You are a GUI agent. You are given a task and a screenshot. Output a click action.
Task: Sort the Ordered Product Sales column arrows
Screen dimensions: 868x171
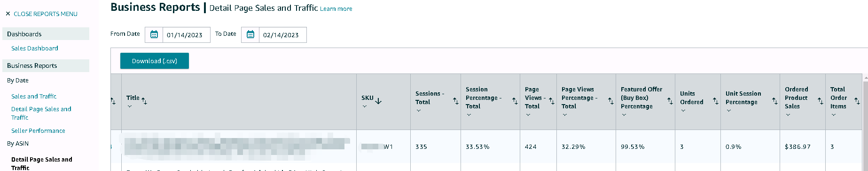coord(820,101)
